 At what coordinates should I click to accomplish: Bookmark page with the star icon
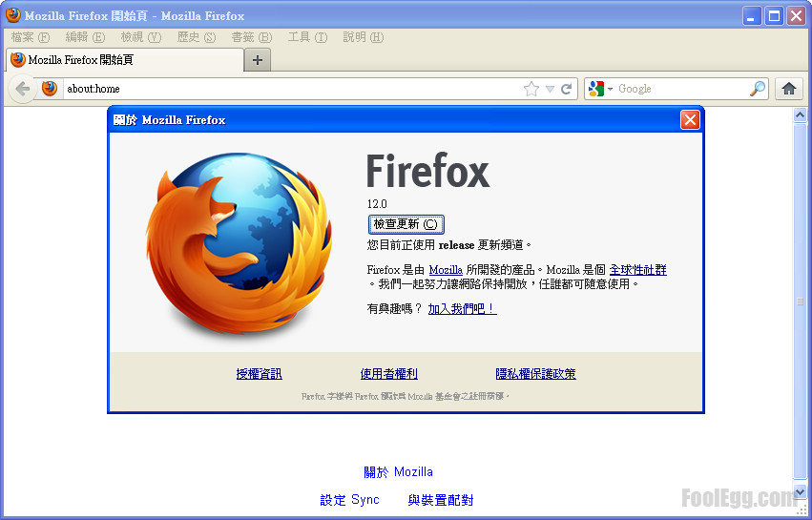point(531,89)
